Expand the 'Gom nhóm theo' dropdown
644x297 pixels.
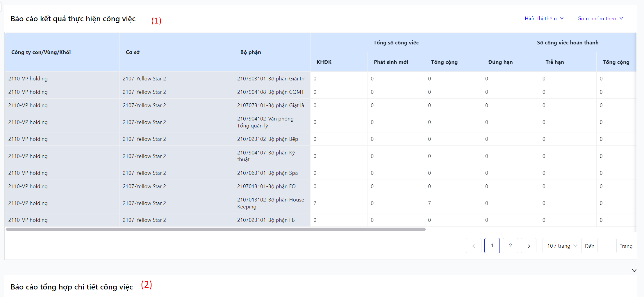click(x=600, y=19)
